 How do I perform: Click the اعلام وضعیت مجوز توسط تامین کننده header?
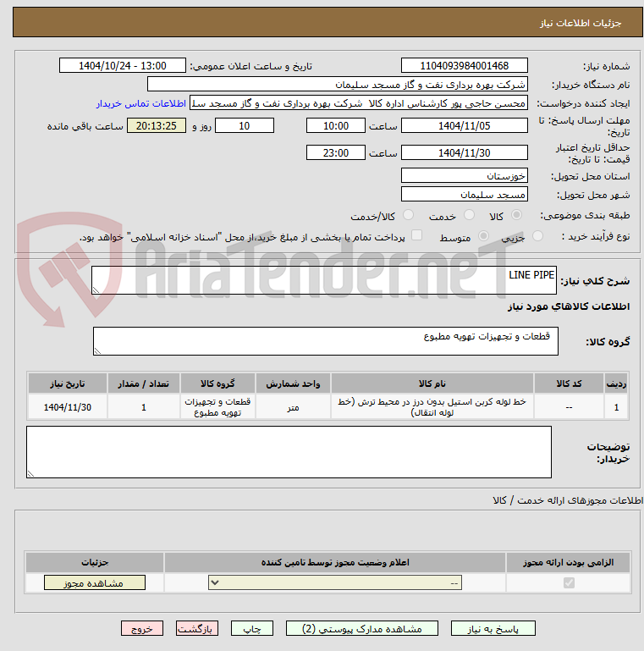335,562
